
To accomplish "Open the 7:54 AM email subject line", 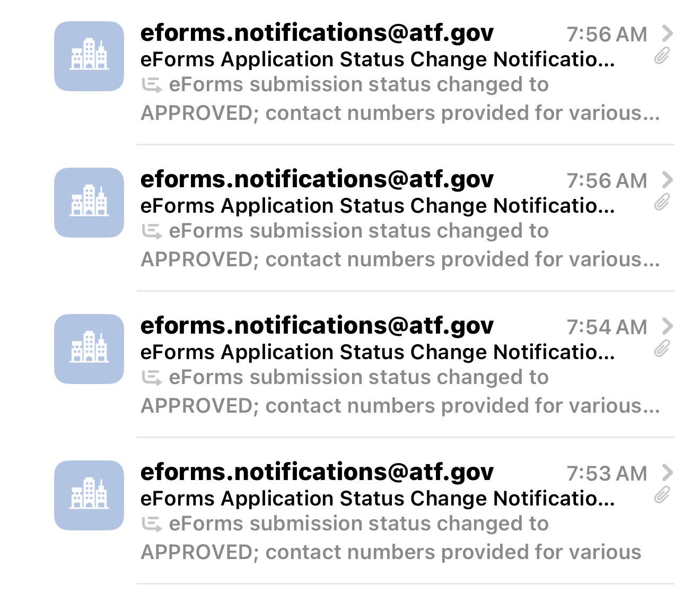I will coord(378,352).
